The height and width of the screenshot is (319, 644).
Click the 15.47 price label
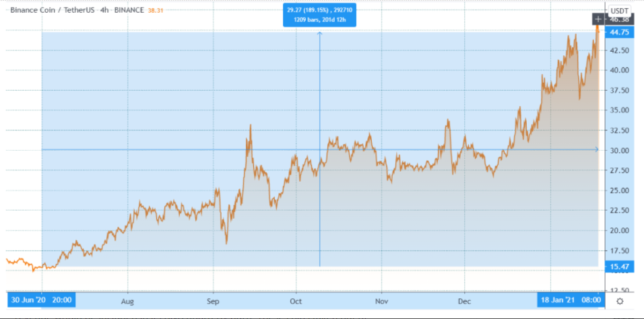[620, 267]
